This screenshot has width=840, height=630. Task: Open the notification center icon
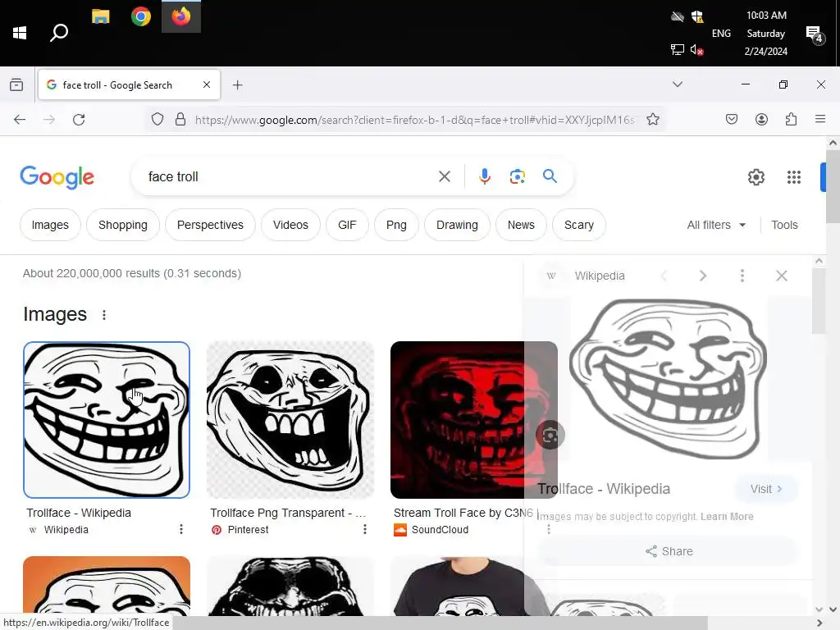pos(814,34)
